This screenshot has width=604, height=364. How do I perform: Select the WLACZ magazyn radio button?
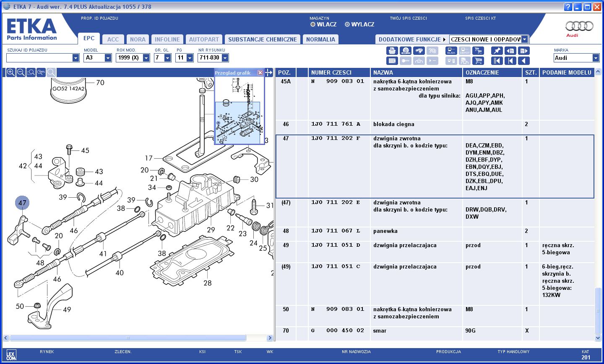click(x=312, y=24)
